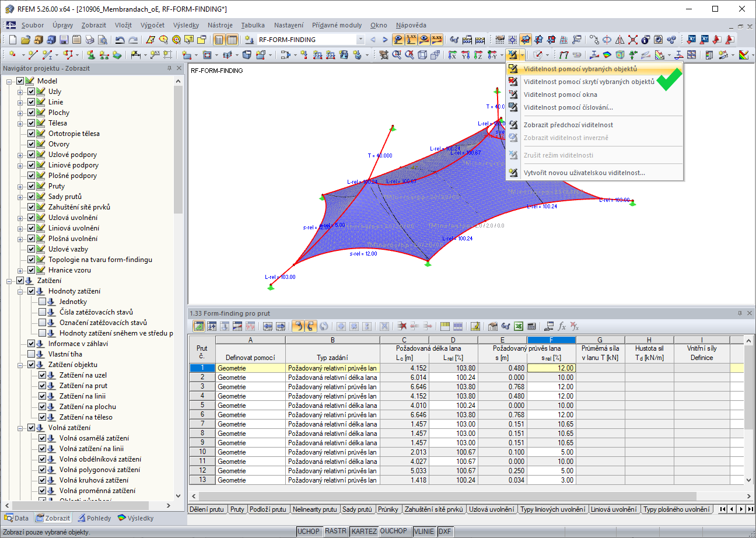Toggle the Table panel icon
The width and height of the screenshot is (756, 538).
tap(232, 40)
